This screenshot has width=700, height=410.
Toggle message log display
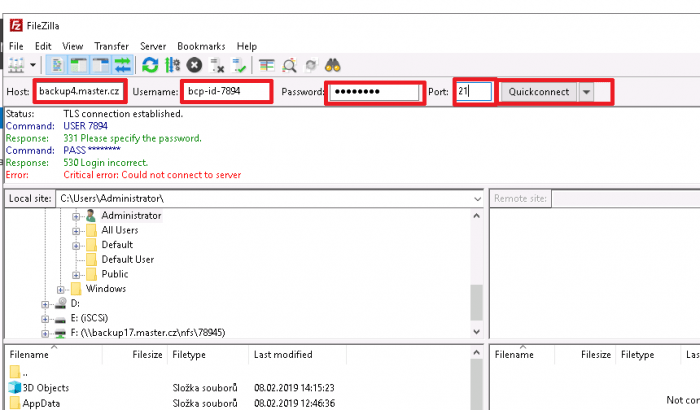pyautogui.click(x=57, y=66)
